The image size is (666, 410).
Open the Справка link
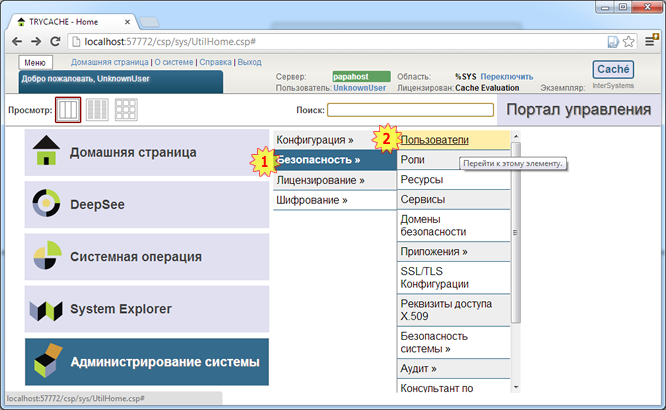[x=215, y=62]
